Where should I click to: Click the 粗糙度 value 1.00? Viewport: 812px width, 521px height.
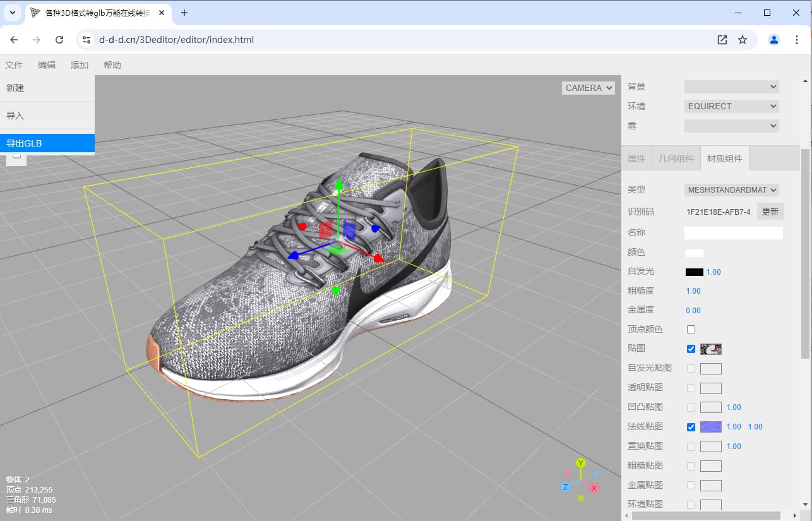pos(693,291)
